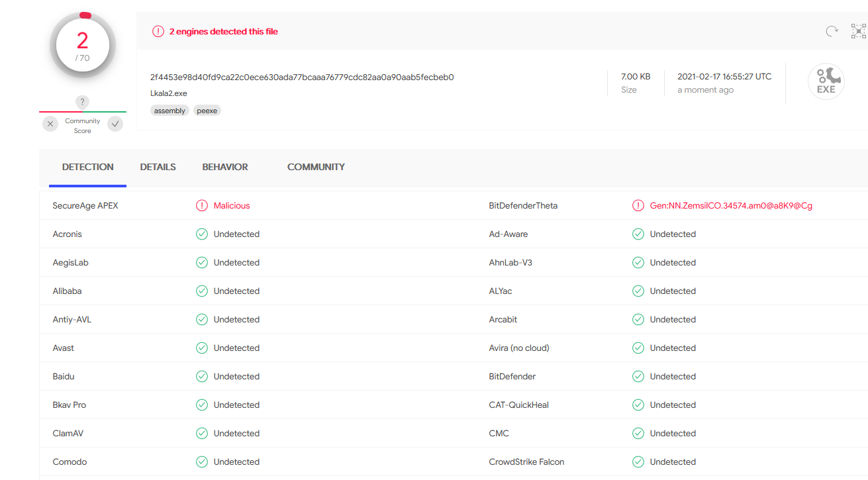Click the Community Score label

coord(82,126)
